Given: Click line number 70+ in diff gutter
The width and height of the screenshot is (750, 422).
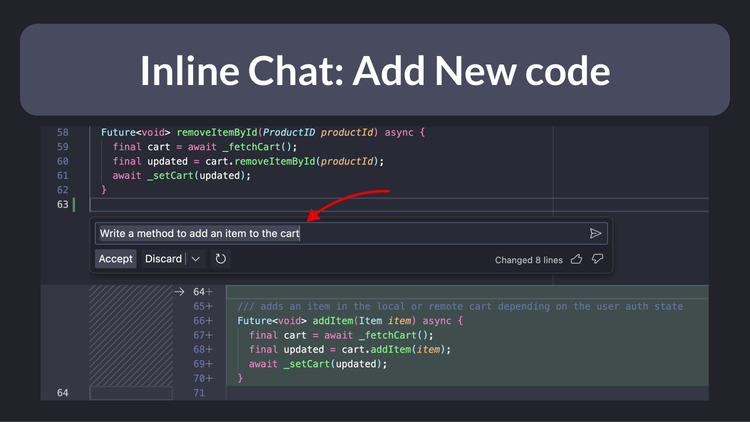Looking at the screenshot, I should (203, 378).
